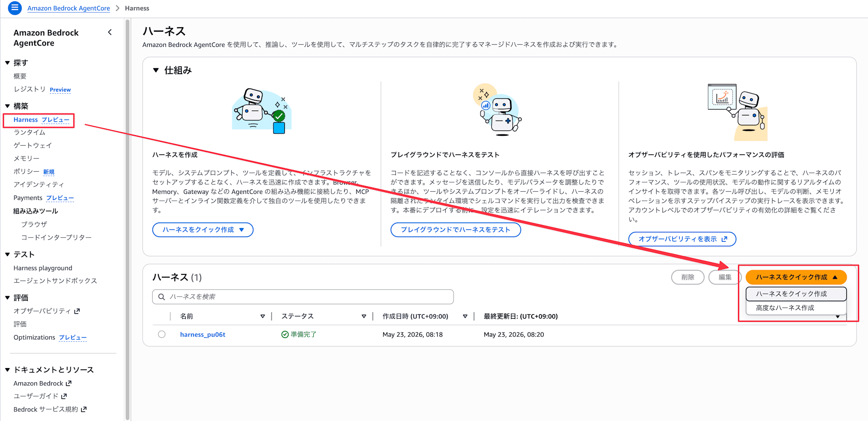Collapse the 仕組み panel
Screen dimensions: 868x421
point(156,70)
